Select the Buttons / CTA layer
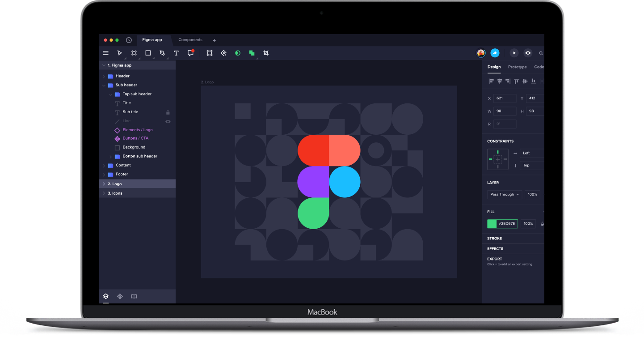Viewport: 644px width, 337px height. pyautogui.click(x=135, y=138)
